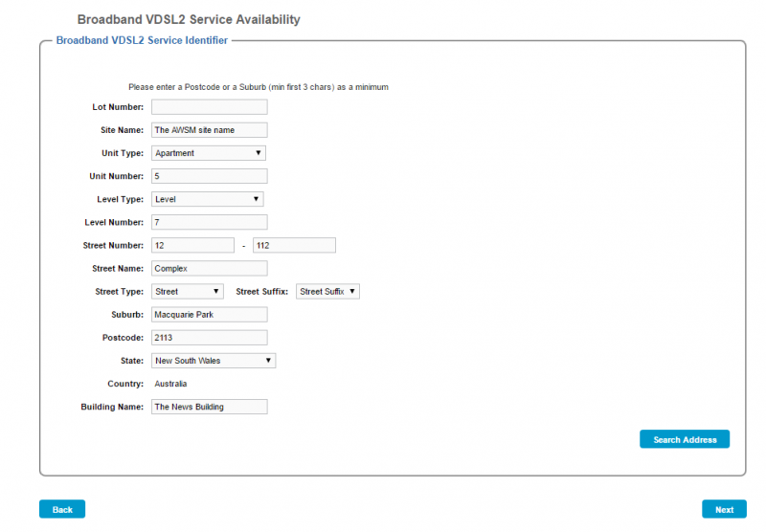Image resolution: width=766 pixels, height=532 pixels.
Task: Click the Site Name text box
Action: [x=209, y=130]
